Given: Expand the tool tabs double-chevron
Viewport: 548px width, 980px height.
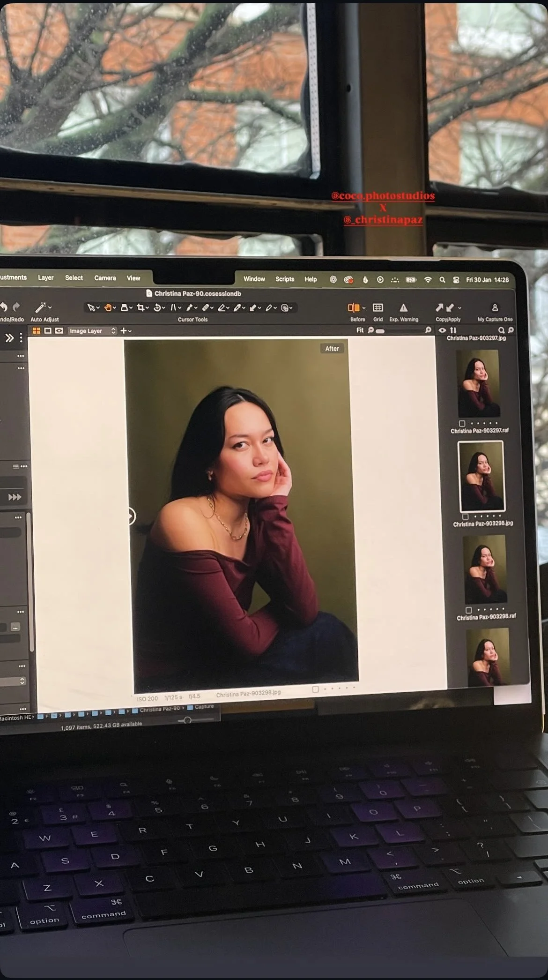Looking at the screenshot, I should pos(9,338).
